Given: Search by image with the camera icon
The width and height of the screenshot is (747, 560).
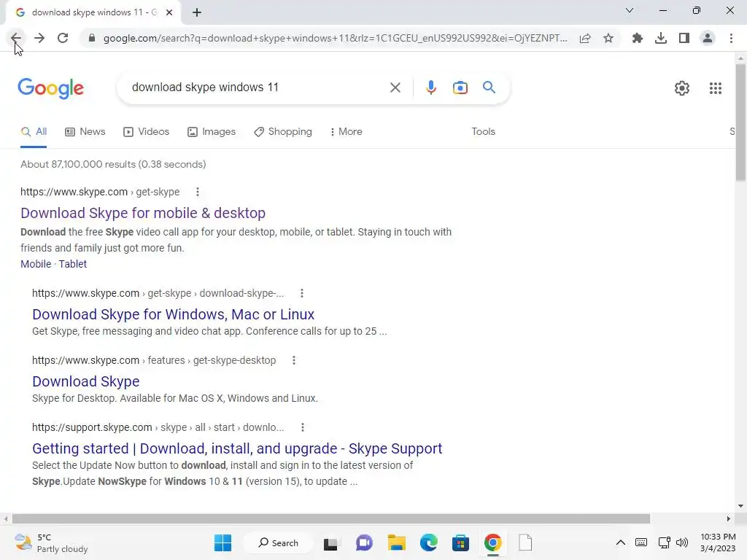Looking at the screenshot, I should 460,87.
